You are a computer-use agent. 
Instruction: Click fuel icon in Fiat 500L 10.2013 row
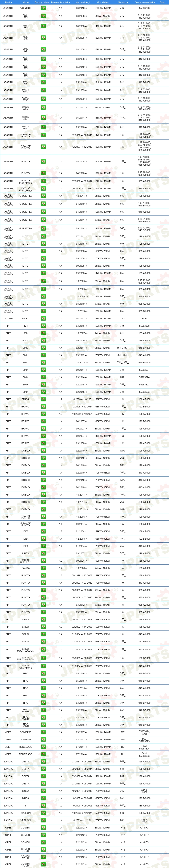point(43,363)
